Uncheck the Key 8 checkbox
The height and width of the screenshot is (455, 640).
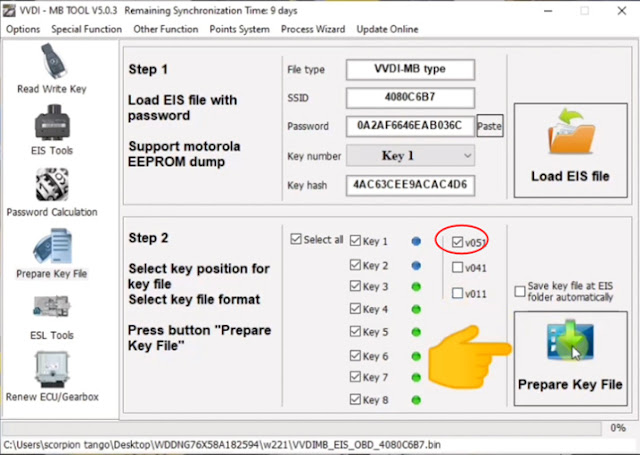356,400
